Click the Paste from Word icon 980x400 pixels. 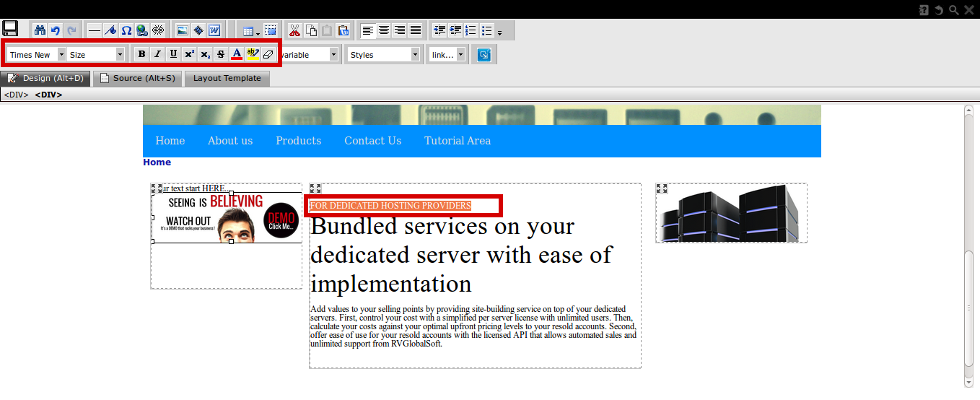[x=214, y=30]
